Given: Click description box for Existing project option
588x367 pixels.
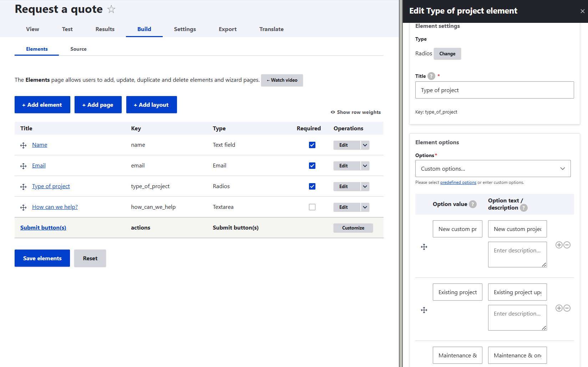Looking at the screenshot, I should [517, 318].
